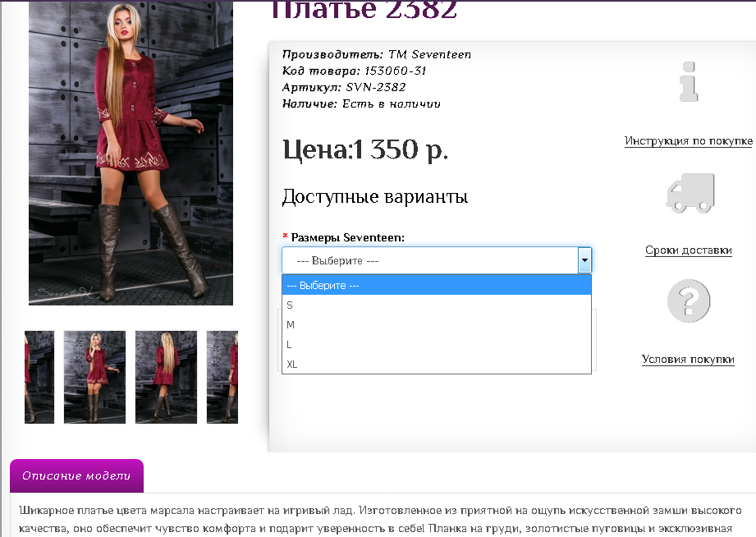Open the sizes dropdown arrow
This screenshot has width=756, height=537.
(x=584, y=259)
